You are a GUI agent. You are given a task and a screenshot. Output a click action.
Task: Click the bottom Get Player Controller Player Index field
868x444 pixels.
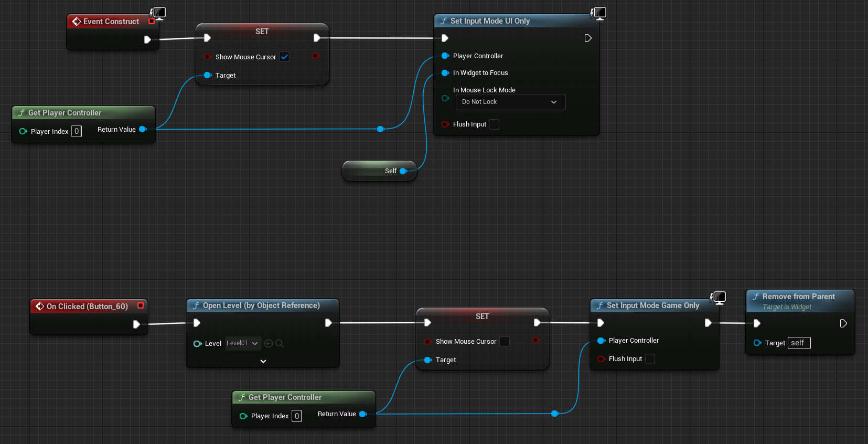[x=297, y=416]
